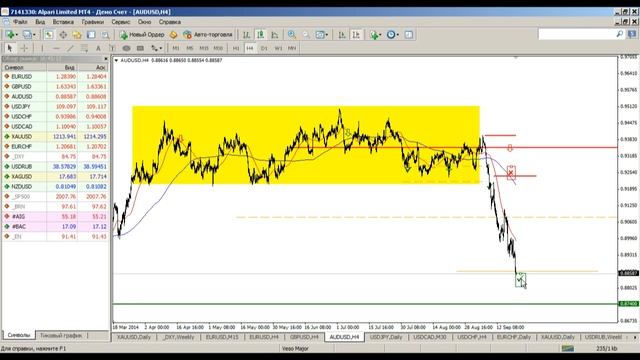Expand the AUDUSD,H4 chart header triangle
Viewport: 640px width, 360px height.
(116, 60)
